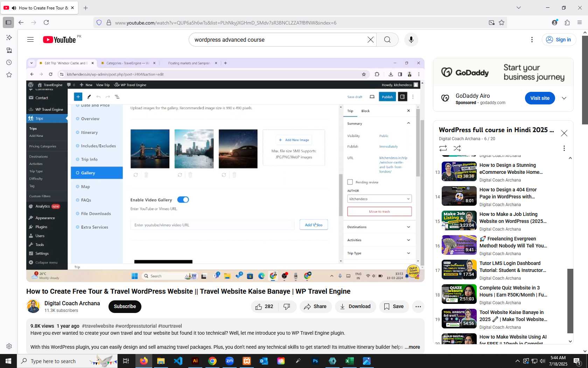Open playlist options three-dot menu

(x=564, y=148)
